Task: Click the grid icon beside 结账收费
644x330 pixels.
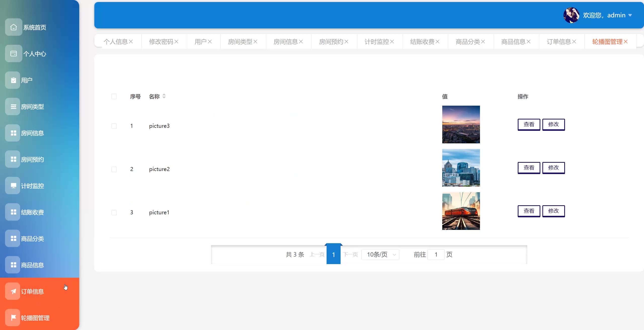Action: pyautogui.click(x=14, y=212)
